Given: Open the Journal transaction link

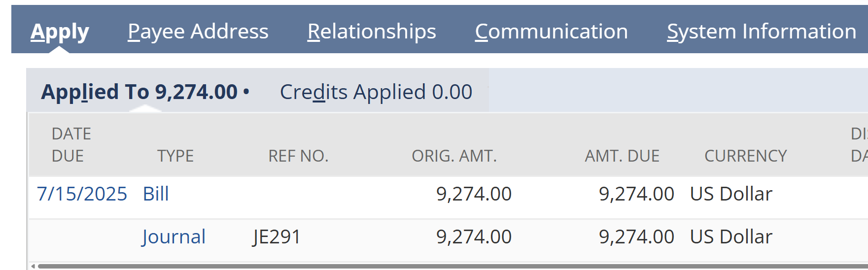Looking at the screenshot, I should (x=174, y=237).
